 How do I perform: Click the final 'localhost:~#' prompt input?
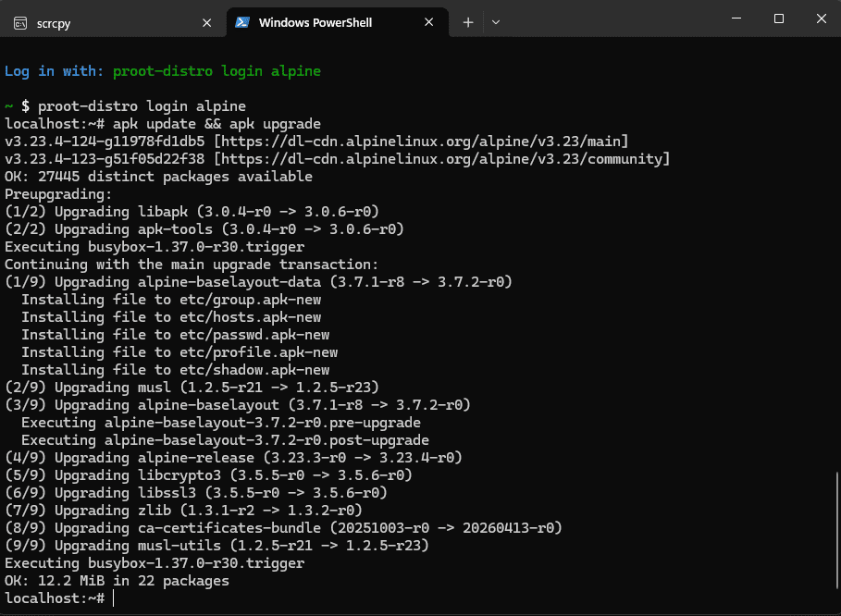59,598
